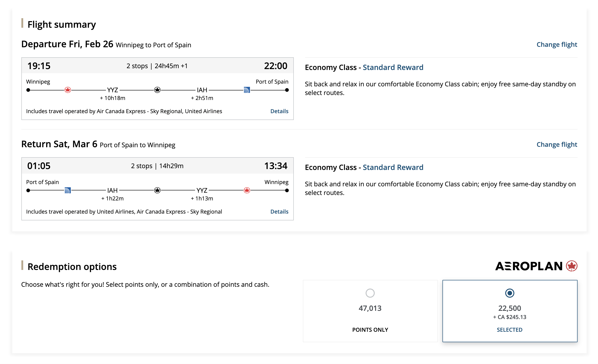Viewport: 598px width, 364px height.
Task: Click the Aeroplan maple leaf logo icon
Action: click(572, 266)
